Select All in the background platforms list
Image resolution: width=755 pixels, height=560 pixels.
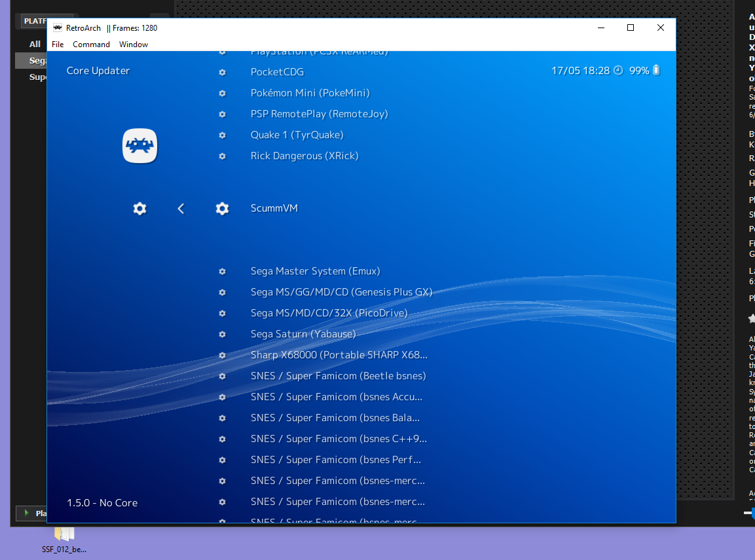tap(35, 45)
